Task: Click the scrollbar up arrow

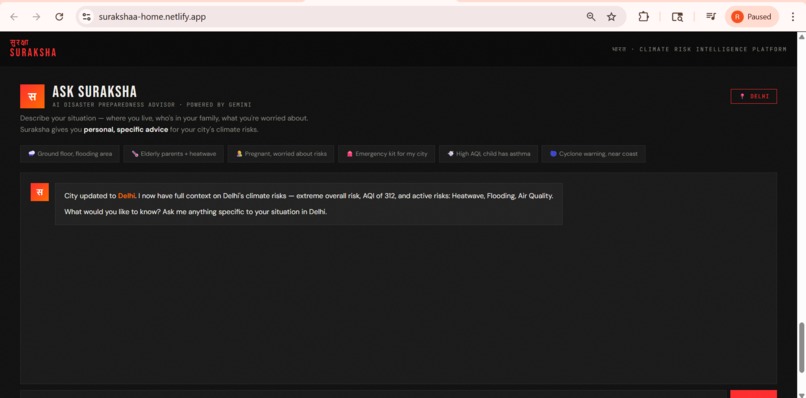Action: click(x=801, y=36)
